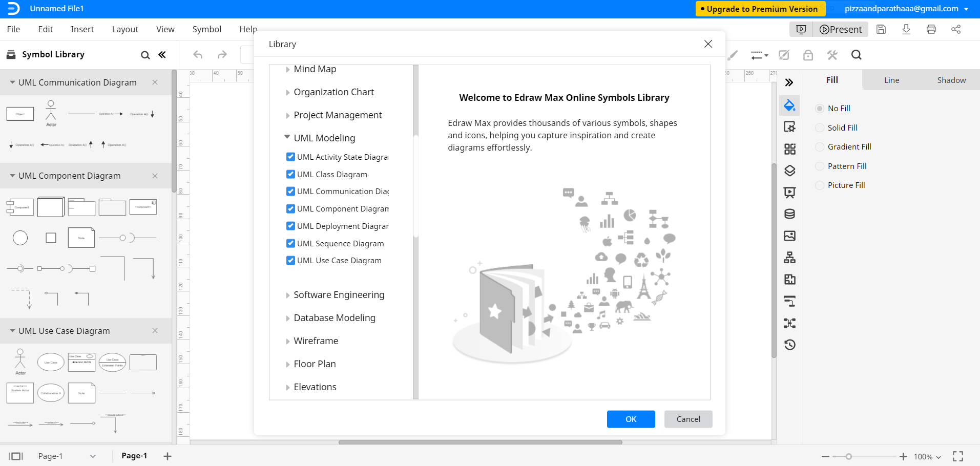
Task: Expand the Wireframe category
Action: click(x=287, y=342)
